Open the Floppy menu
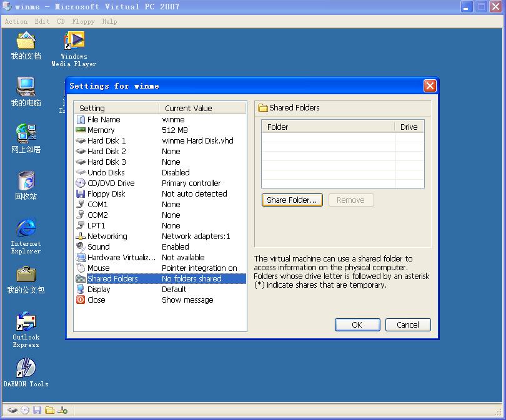This screenshot has height=420, width=506. [83, 22]
